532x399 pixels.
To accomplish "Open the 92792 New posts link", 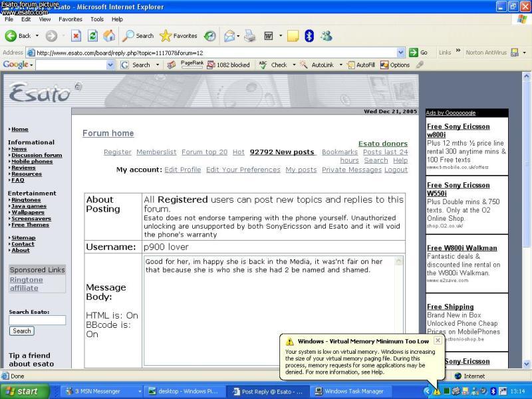I will [282, 152].
